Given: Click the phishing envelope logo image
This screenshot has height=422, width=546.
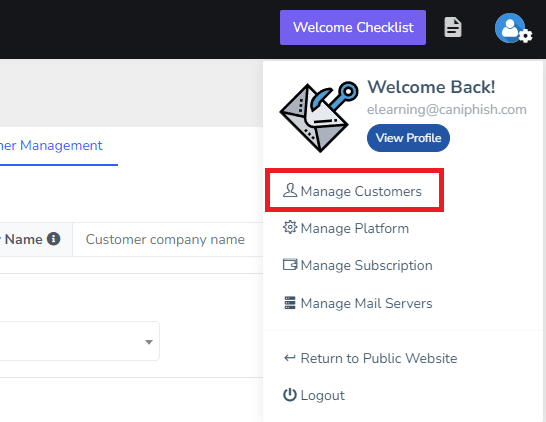Looking at the screenshot, I should pos(319,117).
